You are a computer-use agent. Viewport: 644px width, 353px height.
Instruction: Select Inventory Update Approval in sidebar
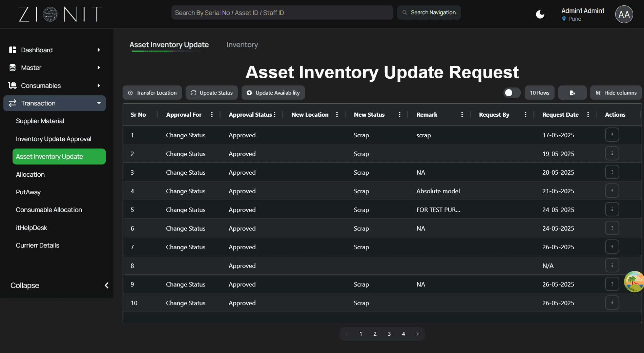54,139
